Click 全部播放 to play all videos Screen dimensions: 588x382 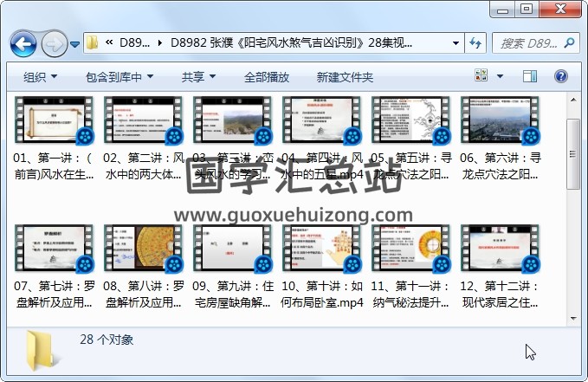[267, 77]
